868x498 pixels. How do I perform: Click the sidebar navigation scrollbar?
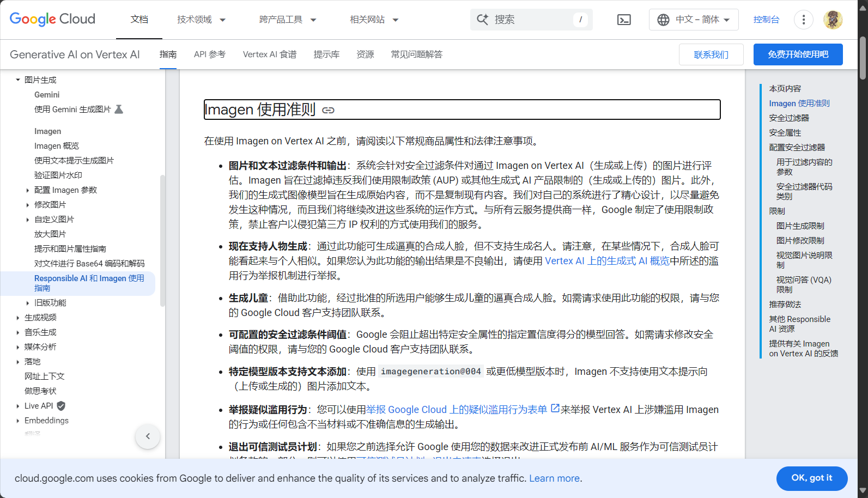point(162,240)
